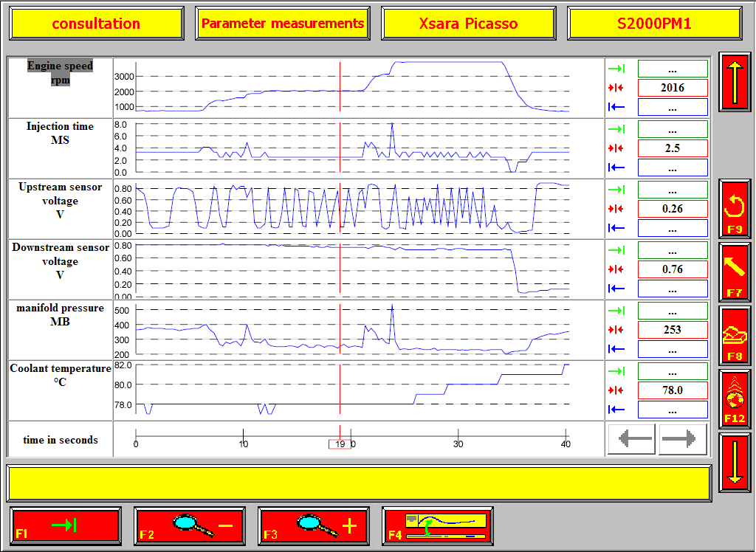The image size is (756, 552).
Task: Click the Xsara Picasso header button
Action: click(x=469, y=23)
